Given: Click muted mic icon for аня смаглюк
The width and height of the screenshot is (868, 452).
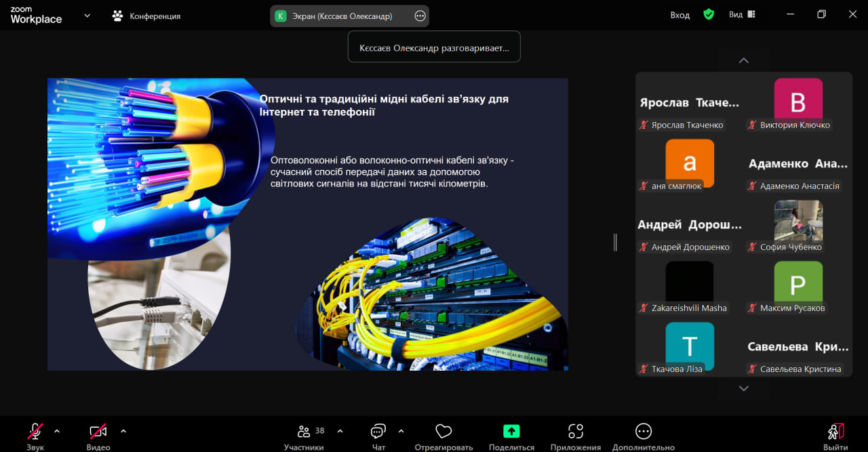Looking at the screenshot, I should [644, 186].
